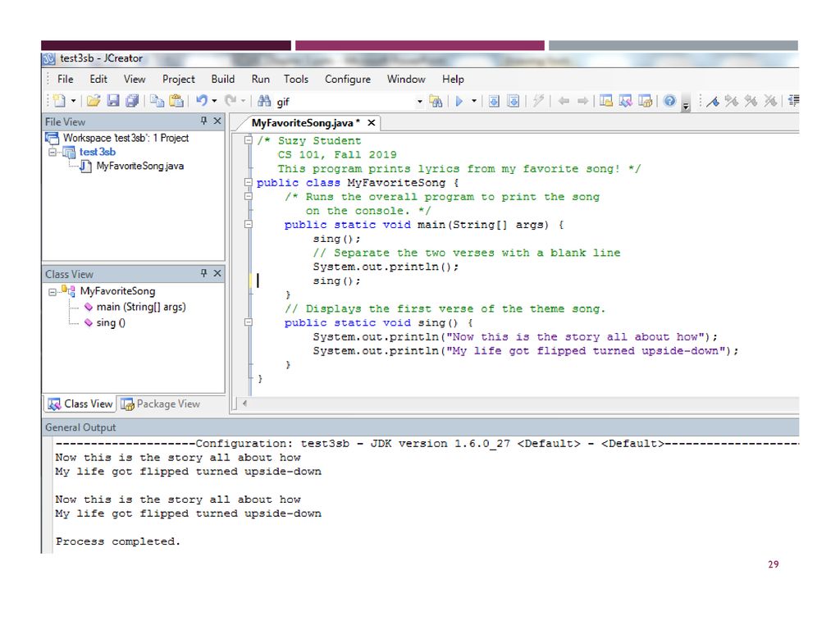Switch to the Class View bottom tab

pyautogui.click(x=80, y=404)
